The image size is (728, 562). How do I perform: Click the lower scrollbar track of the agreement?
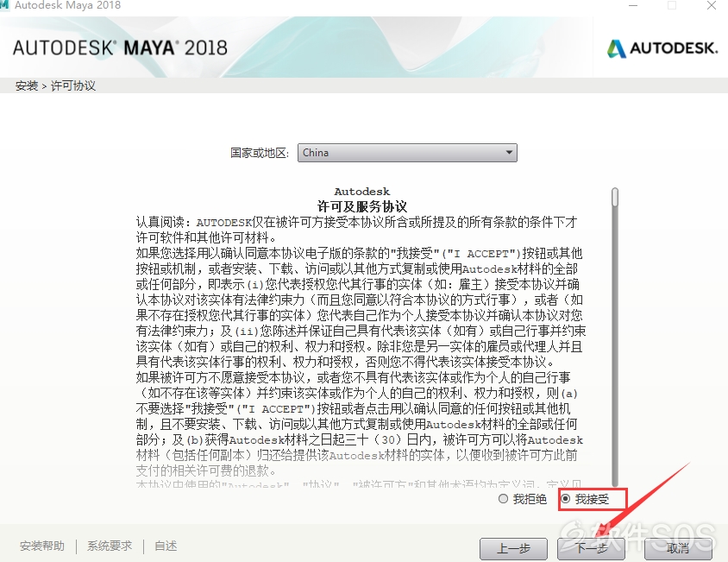tap(615, 346)
